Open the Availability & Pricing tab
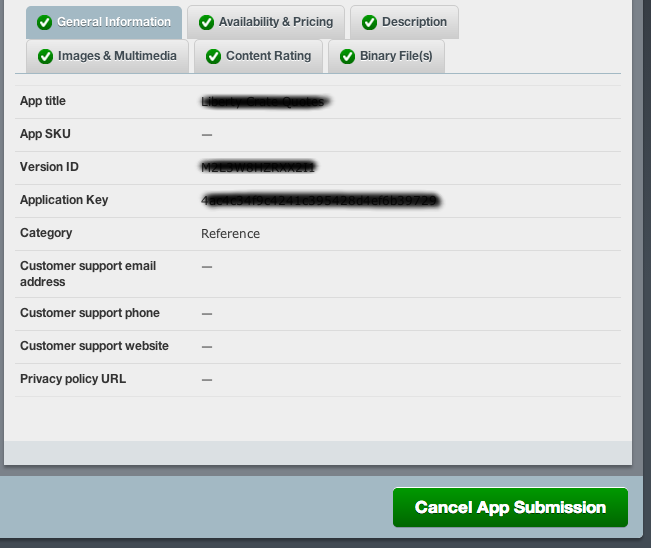 point(275,22)
